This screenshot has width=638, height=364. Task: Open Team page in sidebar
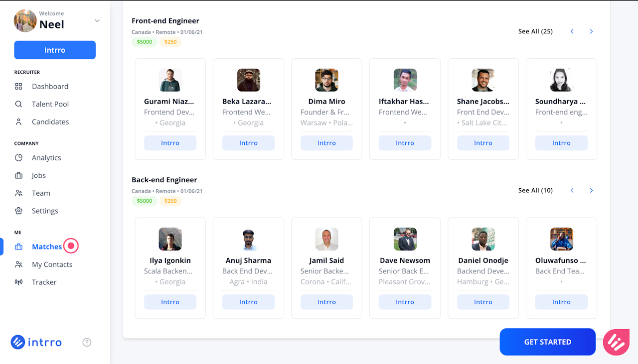click(41, 193)
